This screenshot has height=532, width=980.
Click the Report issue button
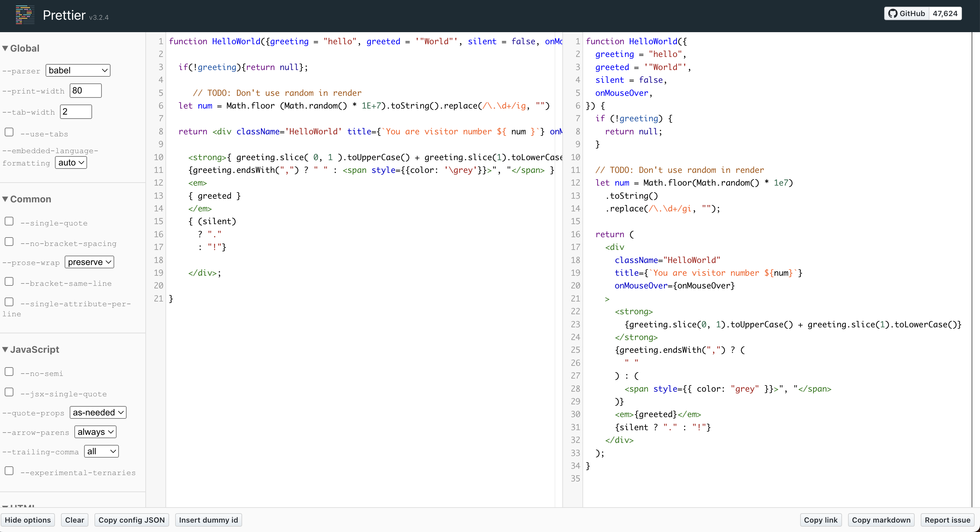click(x=947, y=520)
